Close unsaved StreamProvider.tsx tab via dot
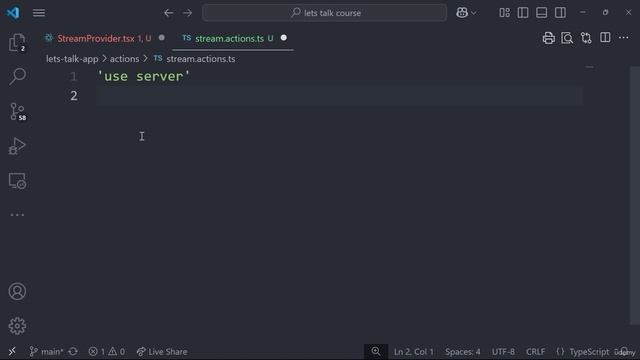 [162, 38]
